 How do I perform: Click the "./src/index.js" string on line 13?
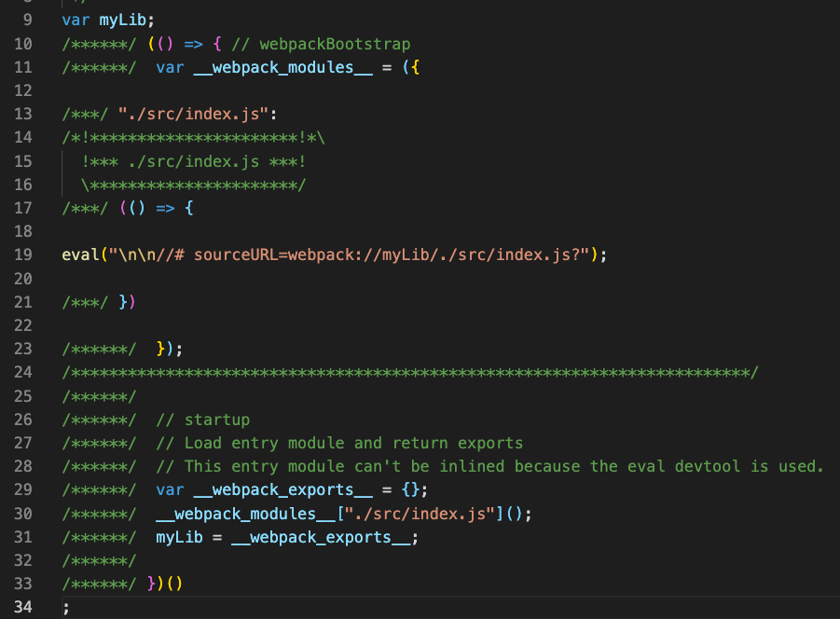tap(193, 114)
